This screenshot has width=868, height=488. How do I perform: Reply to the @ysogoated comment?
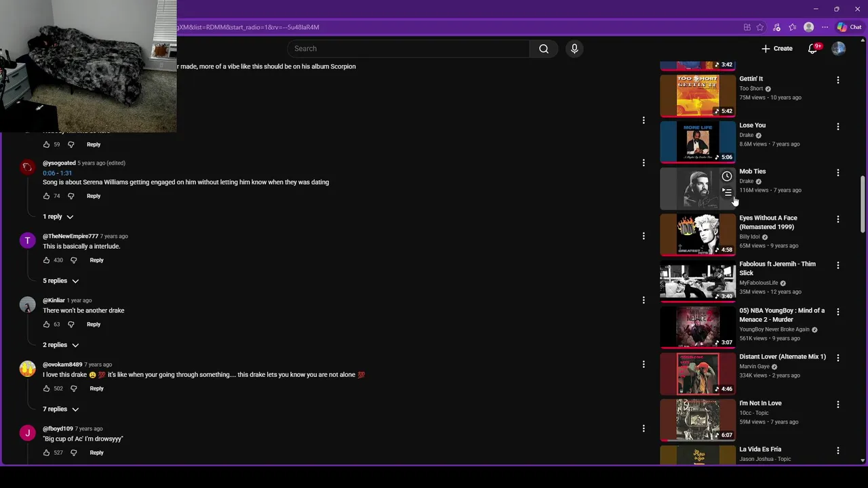(x=94, y=196)
